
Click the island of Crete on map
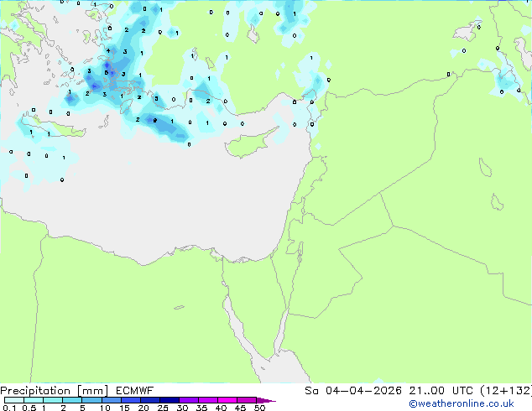coord(55,126)
